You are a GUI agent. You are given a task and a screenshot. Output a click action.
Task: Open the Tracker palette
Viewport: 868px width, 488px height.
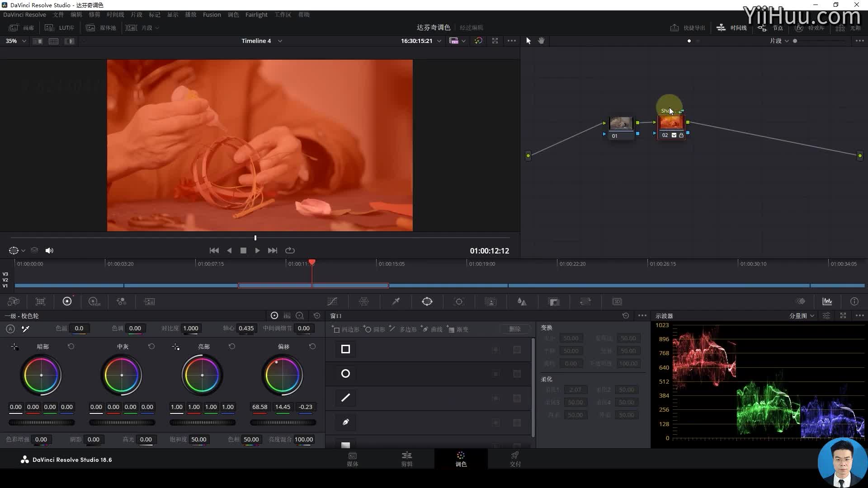click(459, 301)
